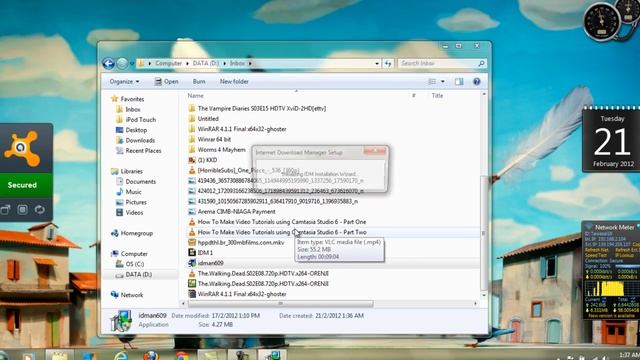Open Explorer help with the question mark icon

tap(476, 82)
